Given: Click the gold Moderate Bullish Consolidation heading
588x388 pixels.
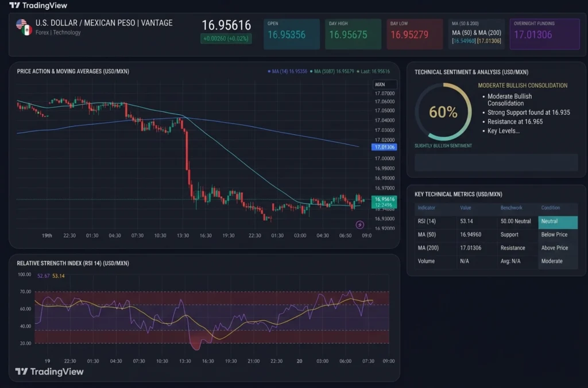Looking at the screenshot, I should [x=523, y=86].
